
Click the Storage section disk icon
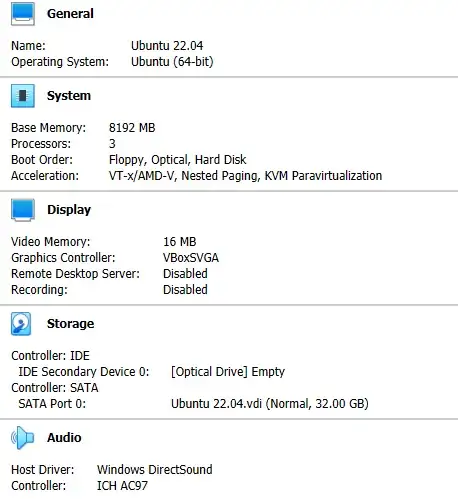[21, 324]
